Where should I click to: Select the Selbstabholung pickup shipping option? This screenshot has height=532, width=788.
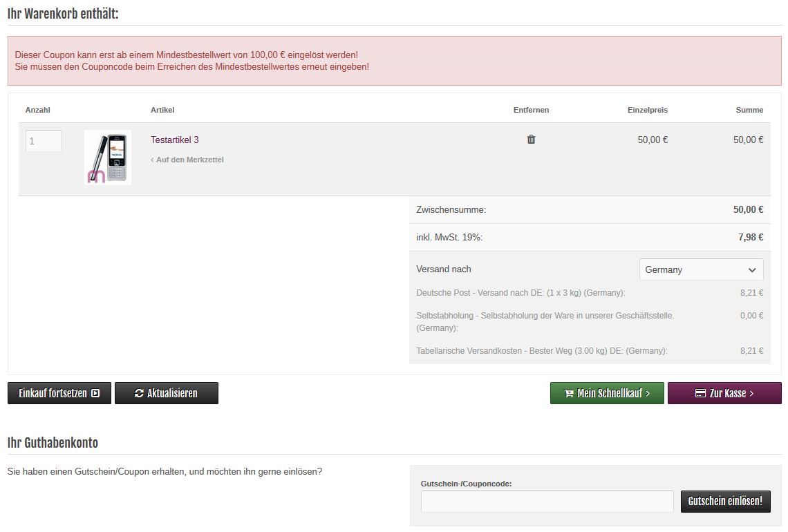point(545,321)
